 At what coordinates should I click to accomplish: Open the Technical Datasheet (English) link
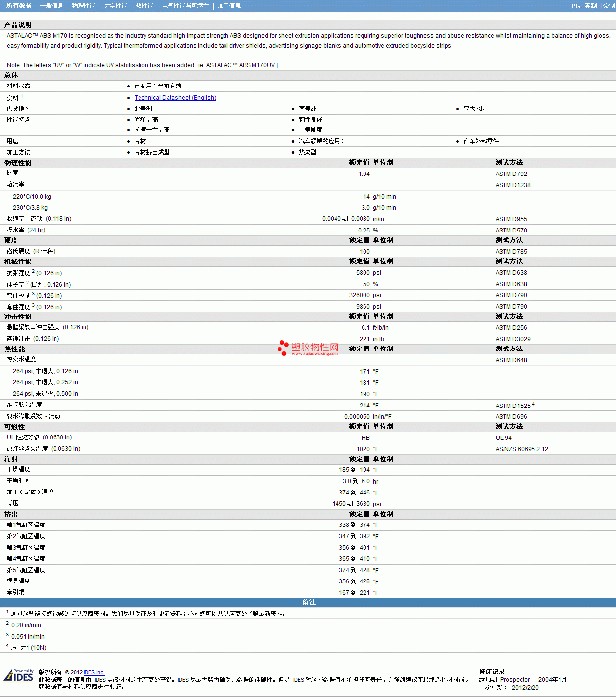pos(175,98)
